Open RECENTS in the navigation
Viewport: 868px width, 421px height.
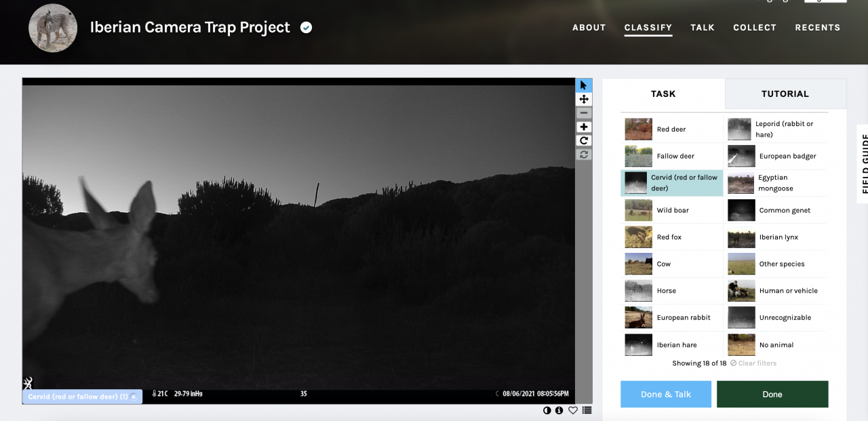tap(818, 28)
